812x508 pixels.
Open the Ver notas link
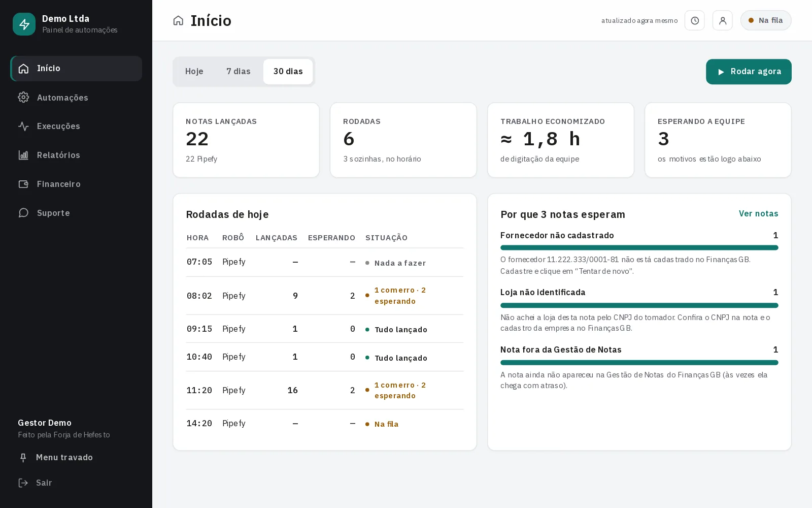coord(758,214)
